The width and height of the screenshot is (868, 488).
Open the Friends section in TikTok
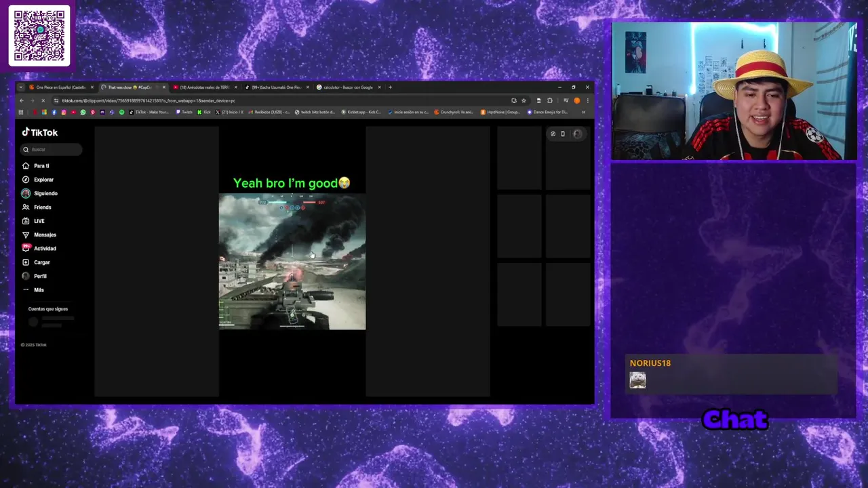pos(37,207)
